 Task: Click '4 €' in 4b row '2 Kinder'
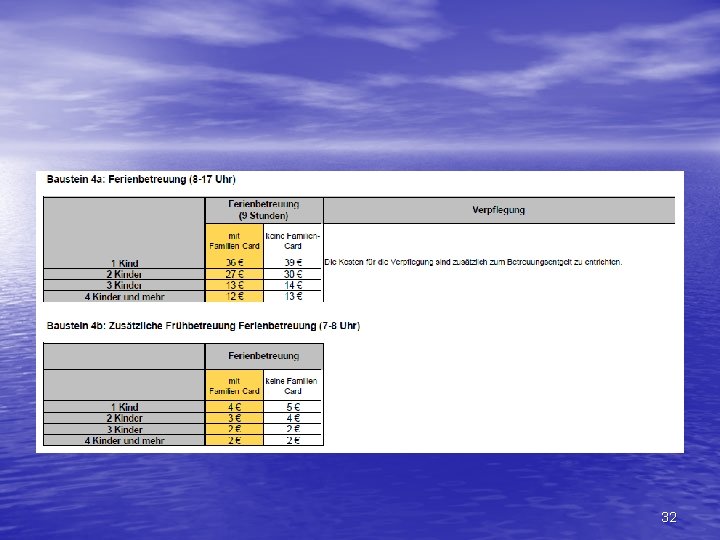point(293,418)
